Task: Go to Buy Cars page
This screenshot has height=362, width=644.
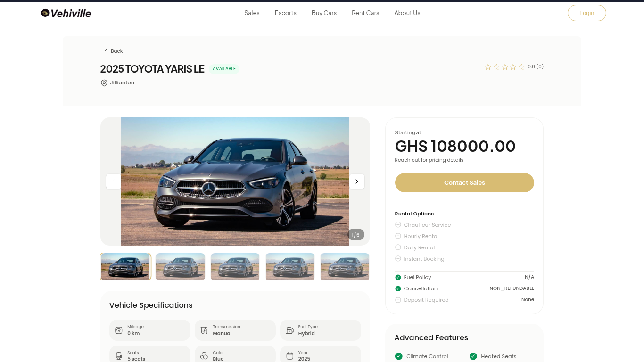Action: click(324, 13)
